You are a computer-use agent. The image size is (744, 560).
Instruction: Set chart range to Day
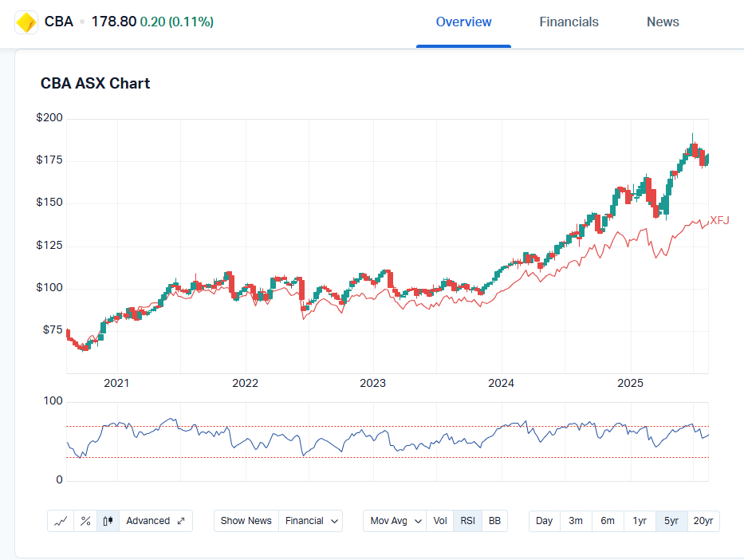(x=544, y=521)
